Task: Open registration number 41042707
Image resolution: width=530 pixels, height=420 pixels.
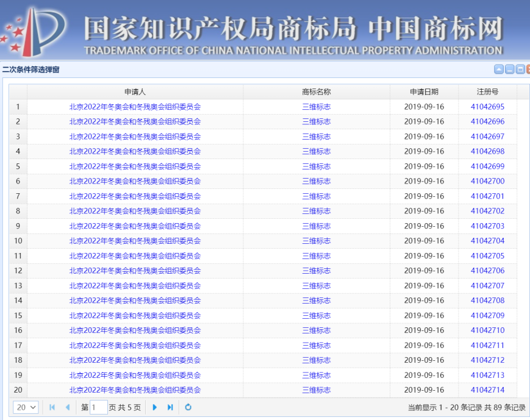Action: (487, 285)
